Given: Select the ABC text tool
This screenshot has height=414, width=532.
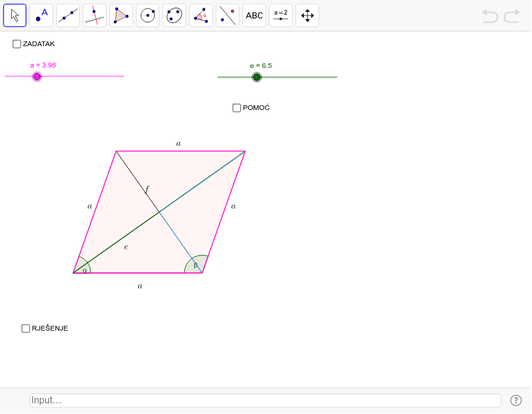Looking at the screenshot, I should (254, 15).
